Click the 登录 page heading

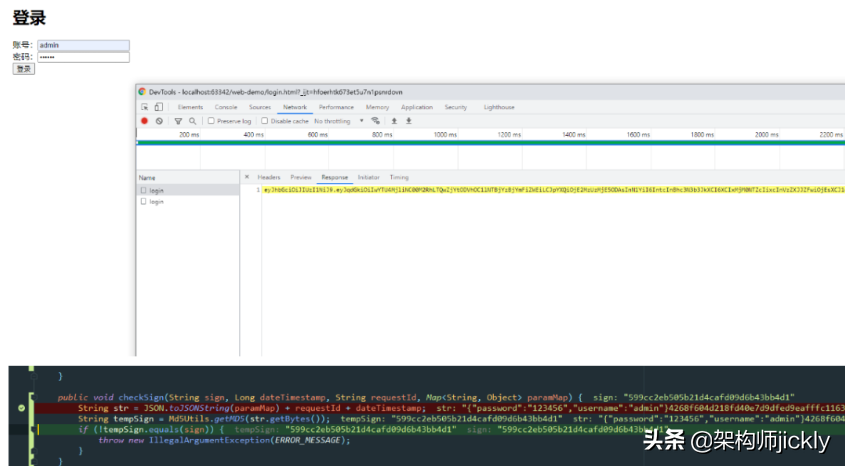click(29, 17)
